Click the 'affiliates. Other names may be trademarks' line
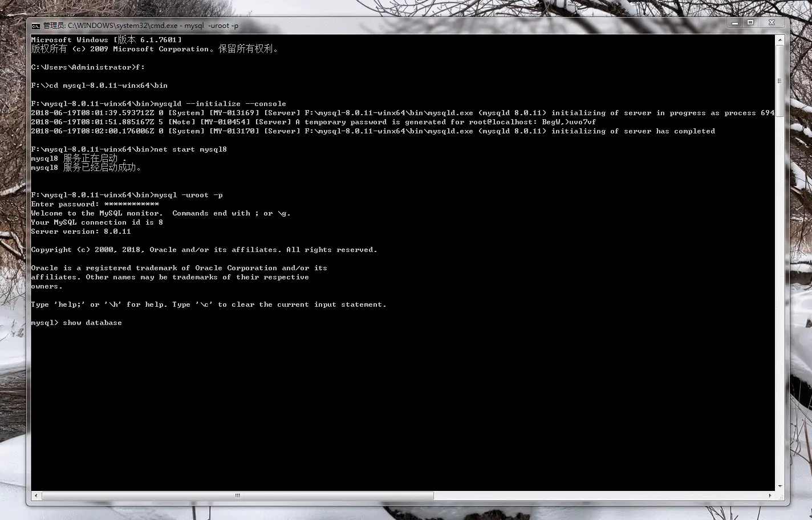812x520 pixels. (x=170, y=277)
